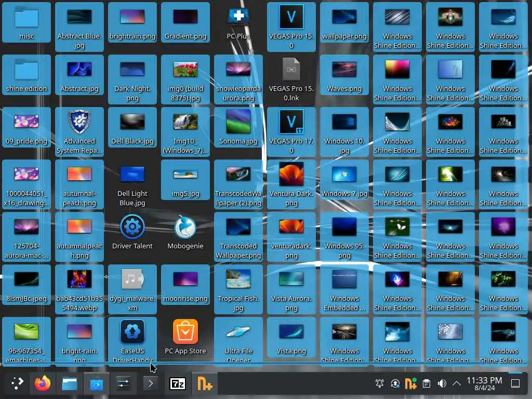Viewport: 532px width, 399px height.
Task: Open the misc folder icon
Action: [x=26, y=22]
